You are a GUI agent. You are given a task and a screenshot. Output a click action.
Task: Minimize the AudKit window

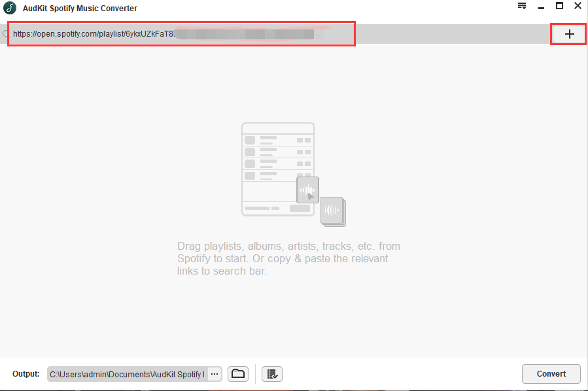tap(541, 7)
